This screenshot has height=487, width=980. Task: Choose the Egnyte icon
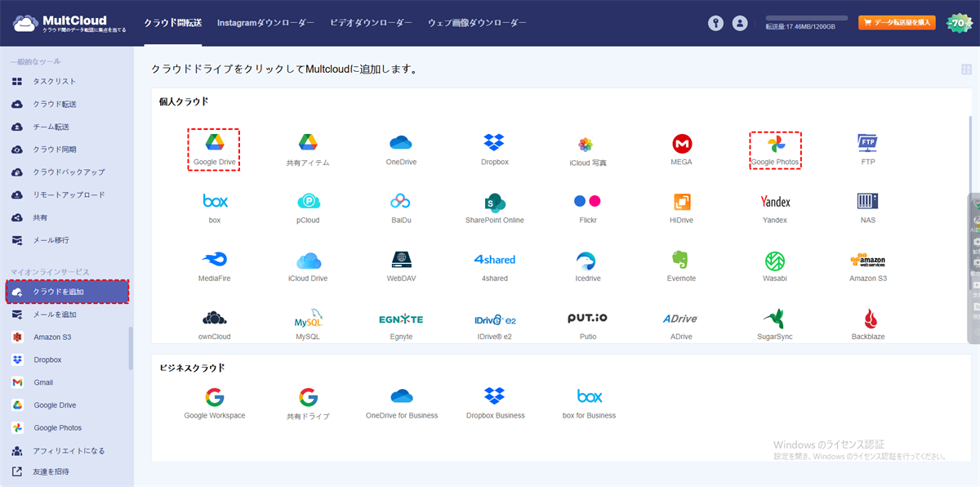401,324
